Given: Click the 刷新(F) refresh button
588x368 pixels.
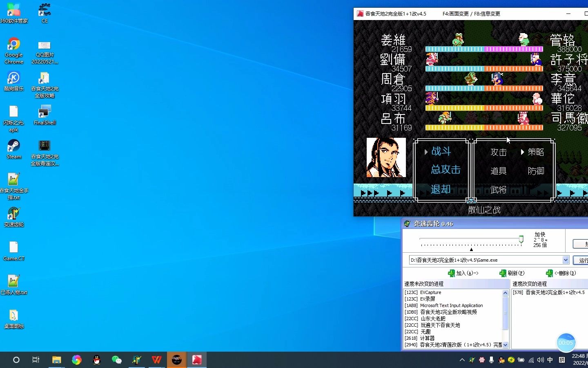Looking at the screenshot, I should 512,273.
